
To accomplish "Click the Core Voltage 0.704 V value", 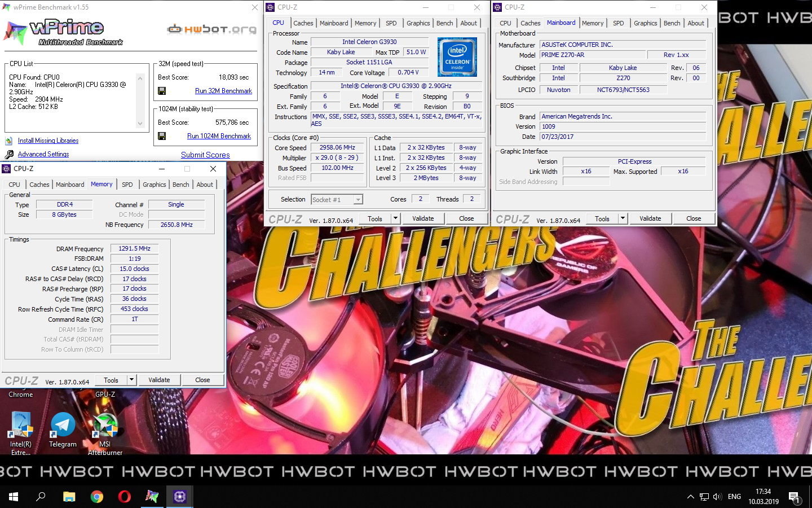I will click(x=408, y=73).
